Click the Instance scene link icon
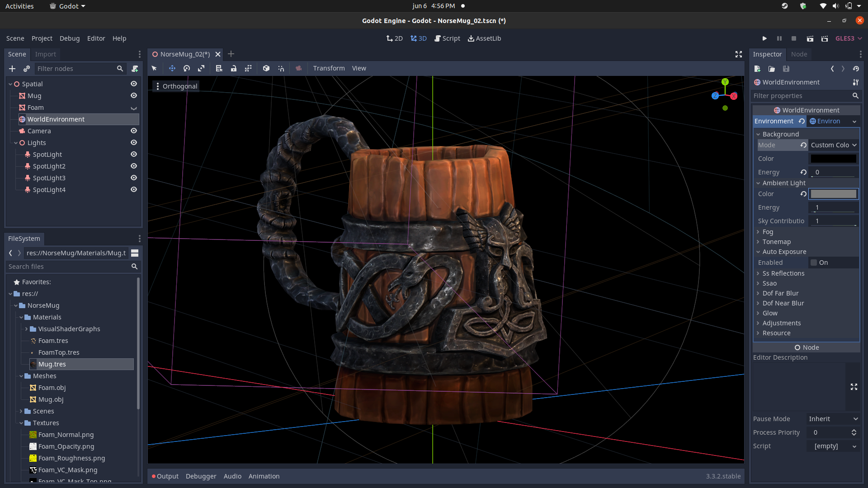This screenshot has height=488, width=868. click(27, 69)
